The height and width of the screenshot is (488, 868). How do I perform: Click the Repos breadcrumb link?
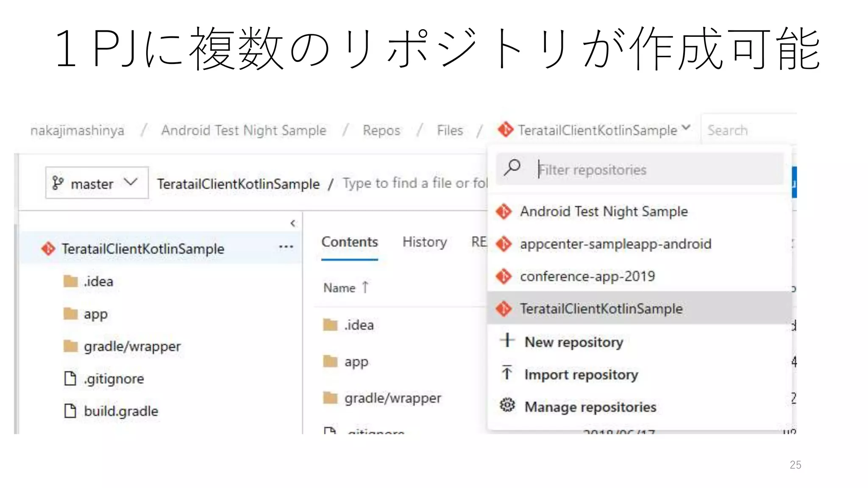(x=381, y=130)
